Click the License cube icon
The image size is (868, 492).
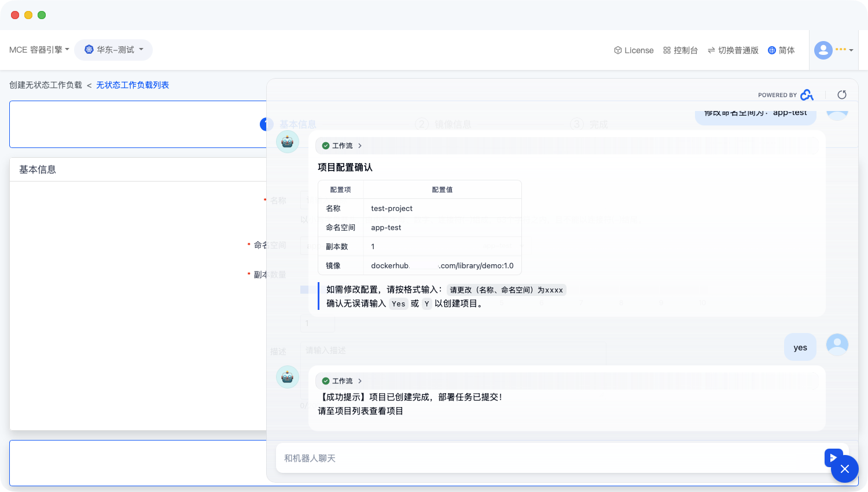tap(617, 50)
